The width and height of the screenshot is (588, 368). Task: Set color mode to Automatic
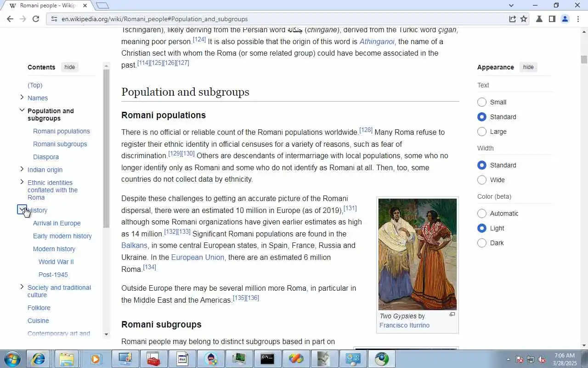click(x=482, y=213)
